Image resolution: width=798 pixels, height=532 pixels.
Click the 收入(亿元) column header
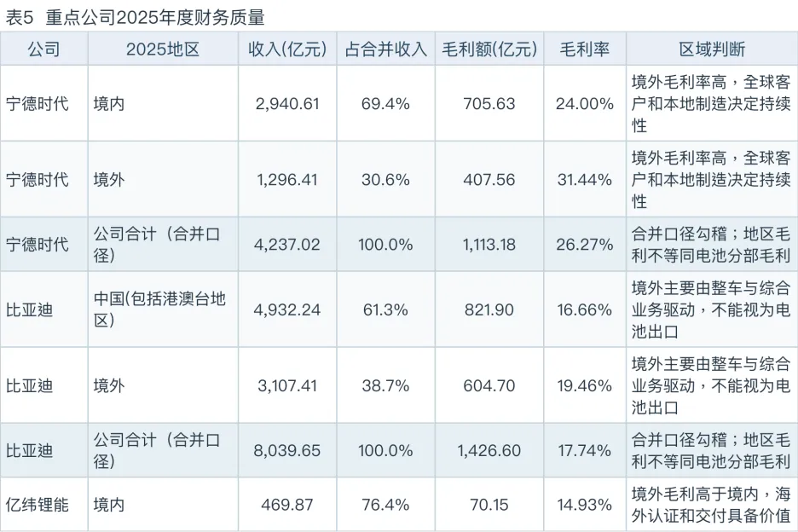point(287,49)
